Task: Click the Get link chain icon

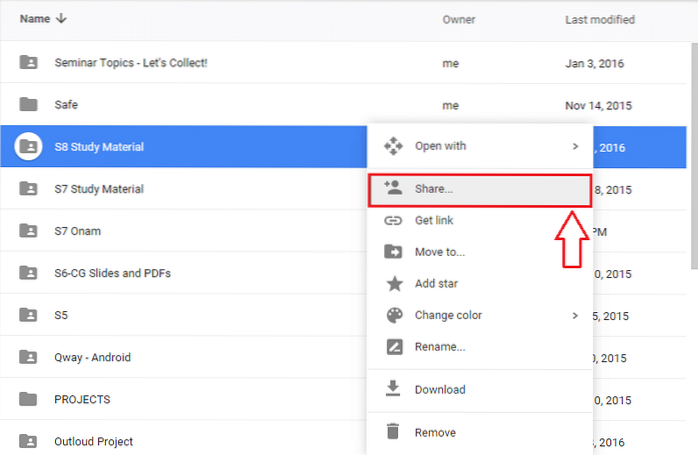Action: point(393,220)
